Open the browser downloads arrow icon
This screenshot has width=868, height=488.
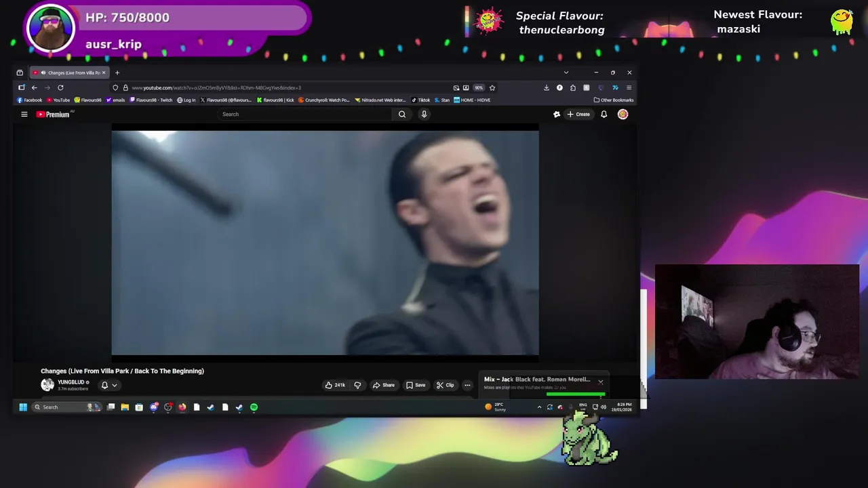[546, 87]
